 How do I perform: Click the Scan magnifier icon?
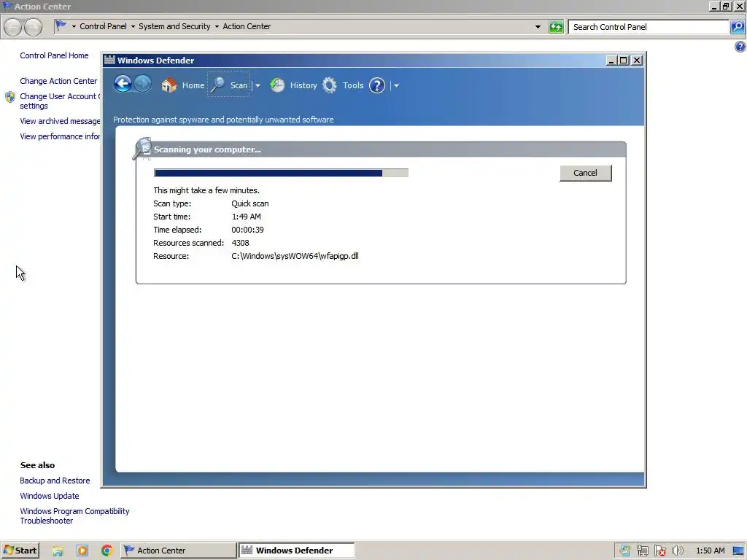(x=218, y=85)
